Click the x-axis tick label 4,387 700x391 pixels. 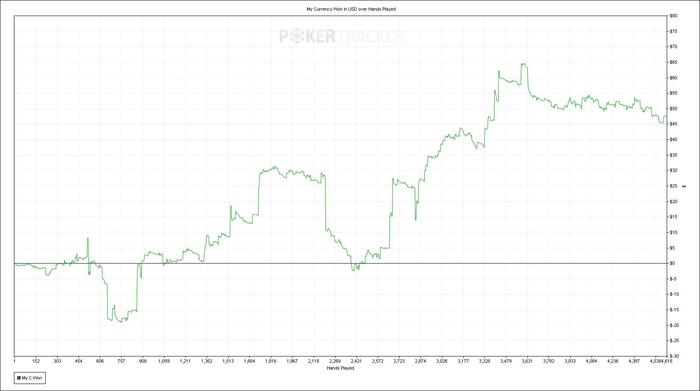click(x=634, y=361)
